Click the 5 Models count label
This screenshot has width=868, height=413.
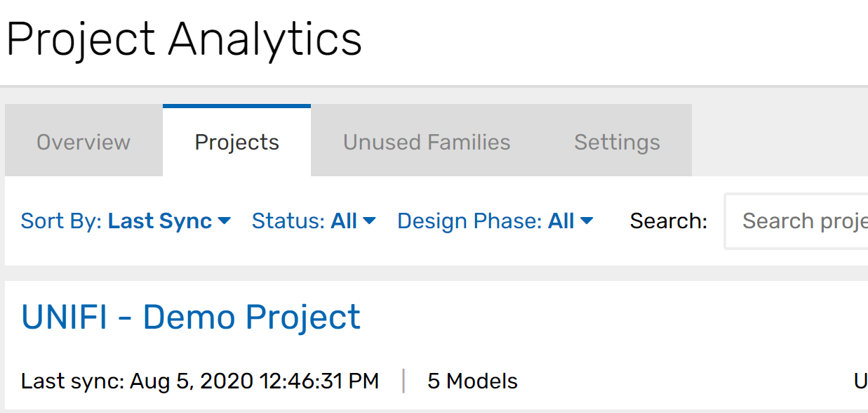[x=472, y=381]
